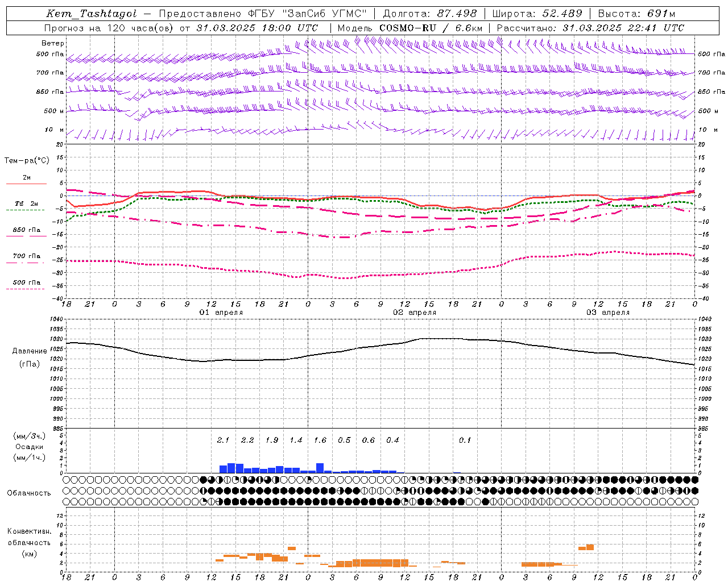Viewport: 728px width, 582px height.
Task: Click the 700 гПа temperature legend entry
Action: (27, 256)
